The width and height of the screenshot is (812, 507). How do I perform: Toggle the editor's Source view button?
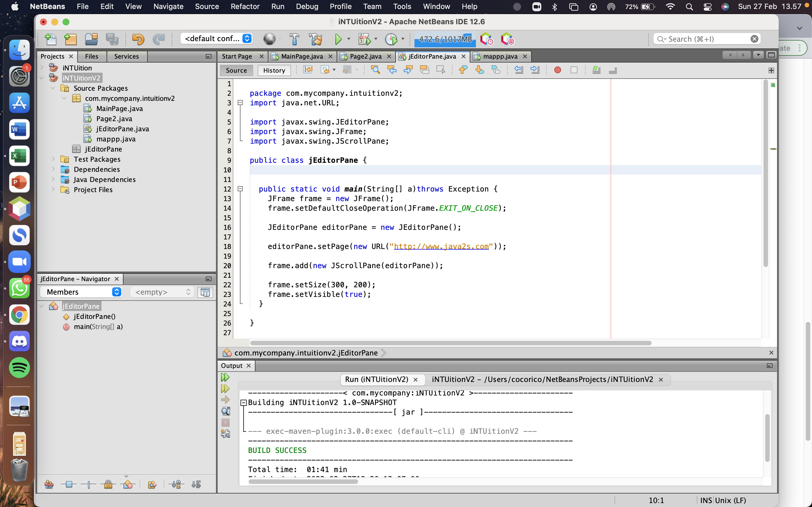pyautogui.click(x=236, y=70)
